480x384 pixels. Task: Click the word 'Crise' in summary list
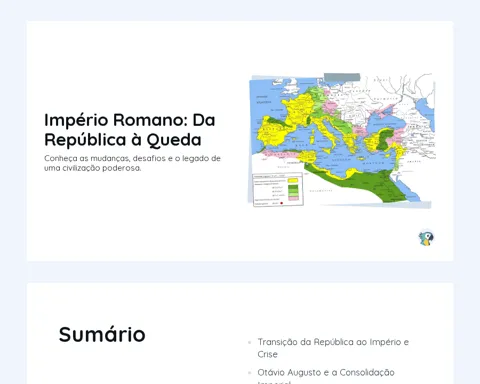pos(267,354)
